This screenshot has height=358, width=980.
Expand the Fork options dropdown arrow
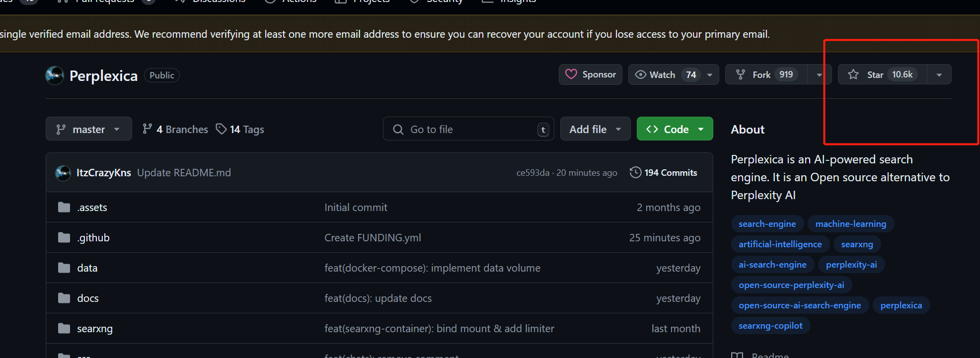click(818, 74)
